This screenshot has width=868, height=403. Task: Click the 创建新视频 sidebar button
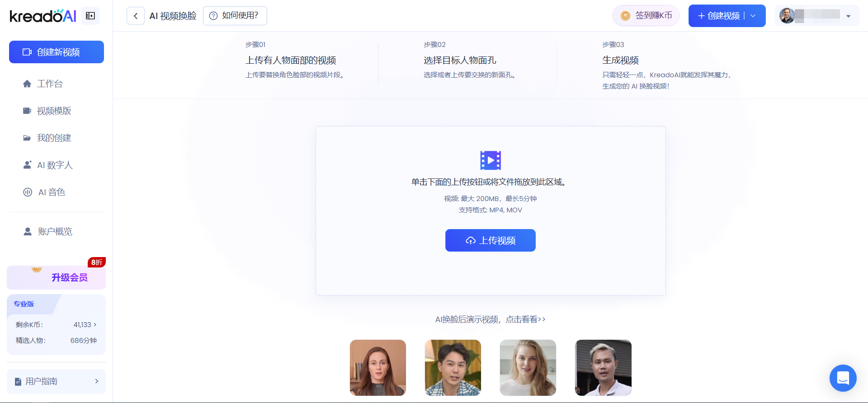57,52
